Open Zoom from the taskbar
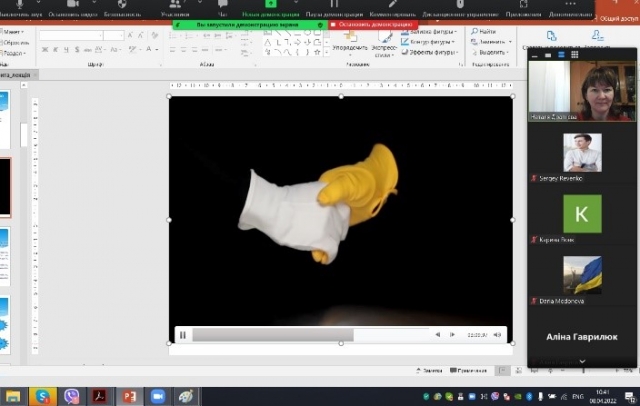640x406 pixels. click(157, 396)
